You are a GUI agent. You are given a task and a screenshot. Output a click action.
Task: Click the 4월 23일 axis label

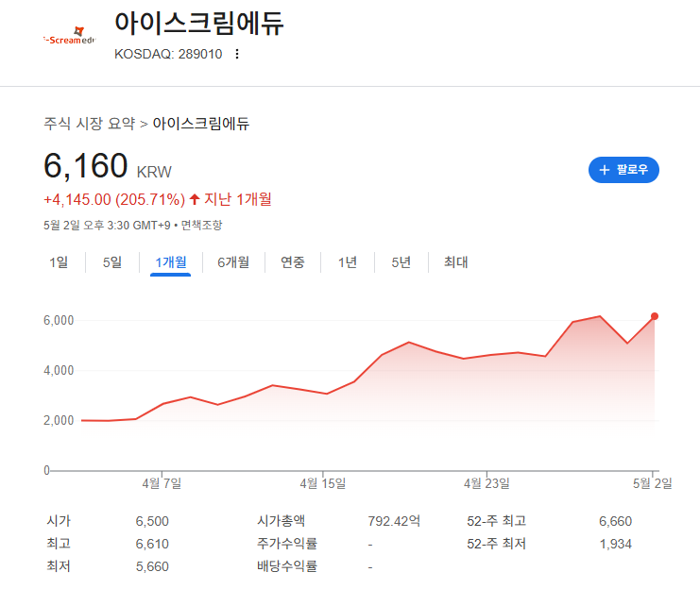click(487, 483)
